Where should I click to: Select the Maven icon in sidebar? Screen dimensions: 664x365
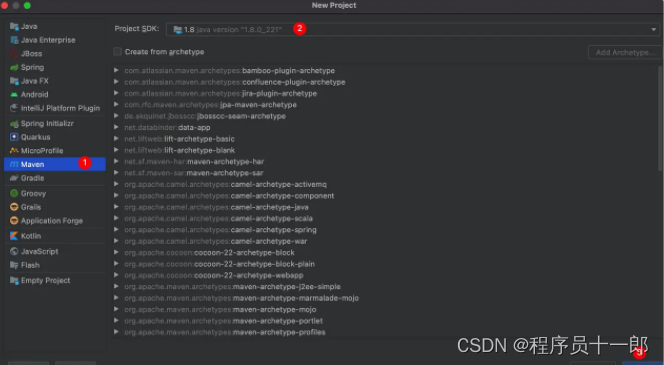click(14, 164)
